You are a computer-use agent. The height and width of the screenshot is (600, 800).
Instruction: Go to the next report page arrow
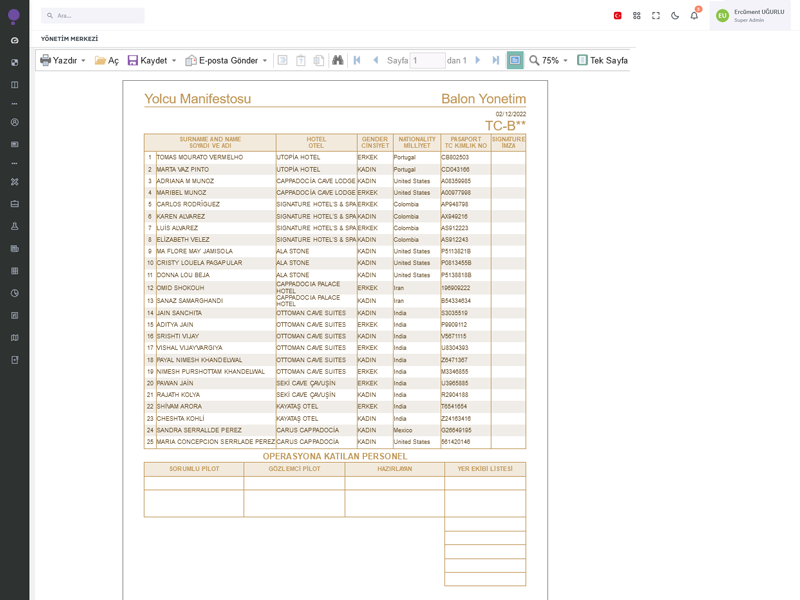[x=477, y=60]
